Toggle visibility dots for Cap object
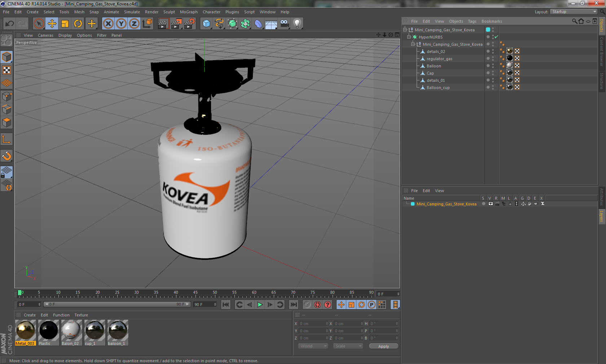Screen dimensions: 606x364 click(493, 73)
